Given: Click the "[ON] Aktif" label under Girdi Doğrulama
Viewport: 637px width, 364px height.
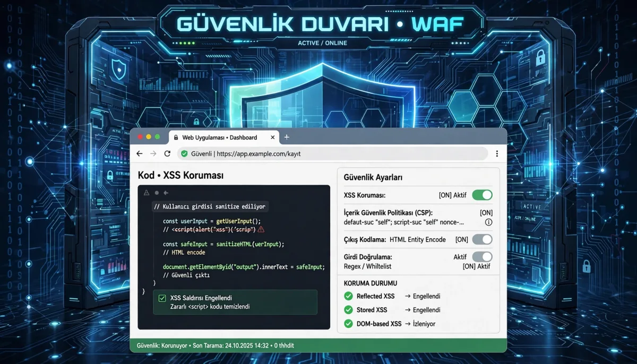Looking at the screenshot, I should coord(476,266).
